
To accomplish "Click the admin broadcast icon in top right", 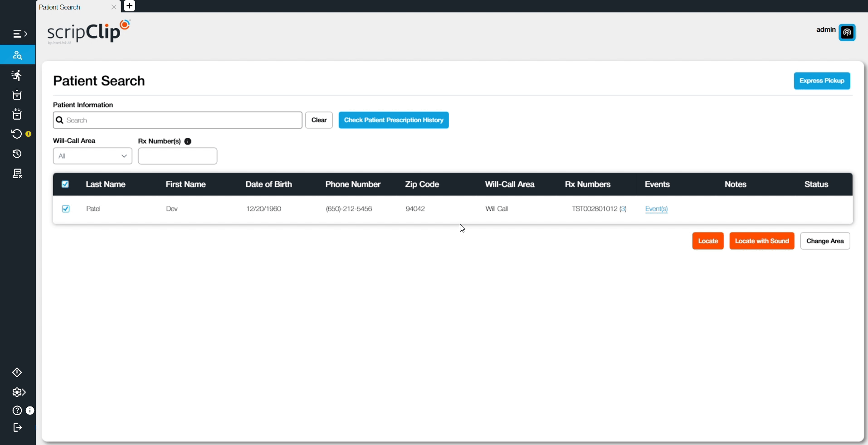I will (x=848, y=32).
